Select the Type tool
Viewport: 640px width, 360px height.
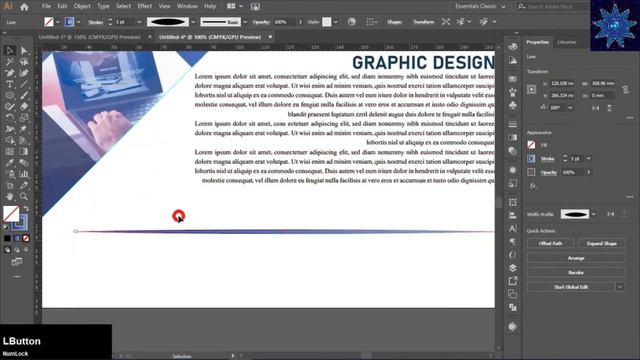click(10, 84)
